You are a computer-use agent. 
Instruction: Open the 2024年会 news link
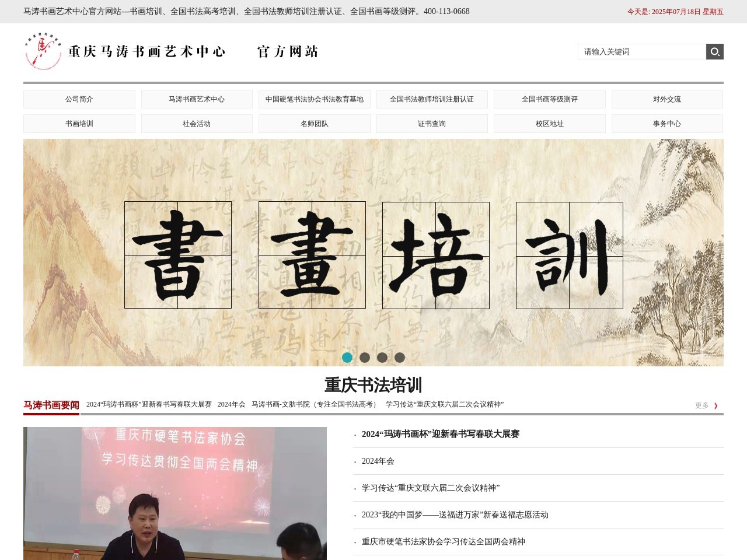pos(378,461)
